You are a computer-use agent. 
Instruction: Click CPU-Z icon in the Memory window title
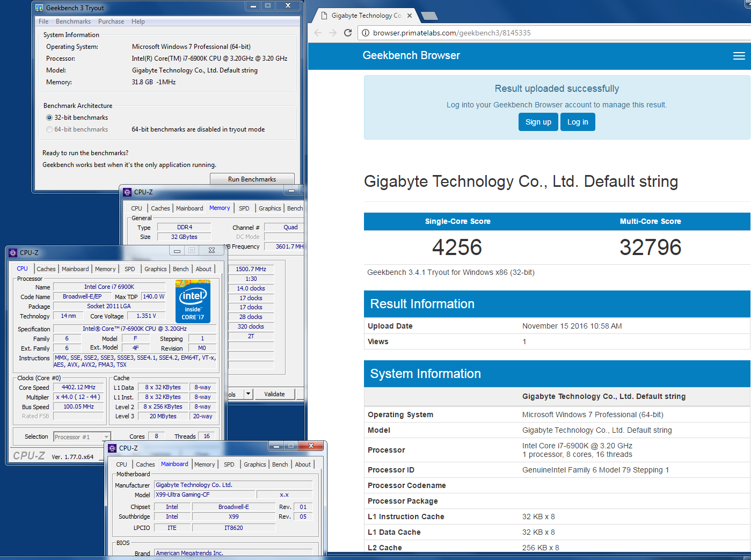(x=127, y=192)
